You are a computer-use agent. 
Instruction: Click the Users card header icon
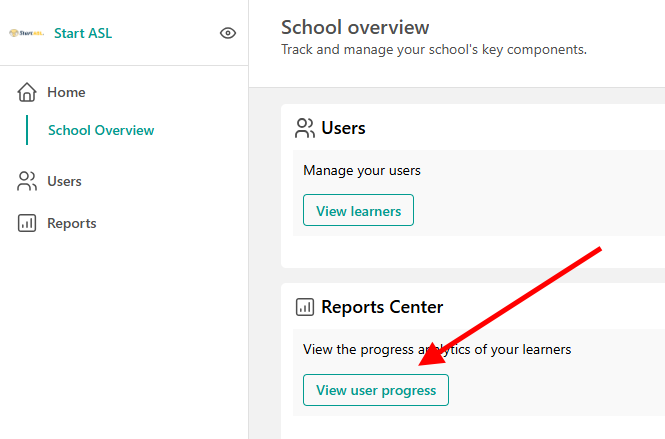coord(305,128)
